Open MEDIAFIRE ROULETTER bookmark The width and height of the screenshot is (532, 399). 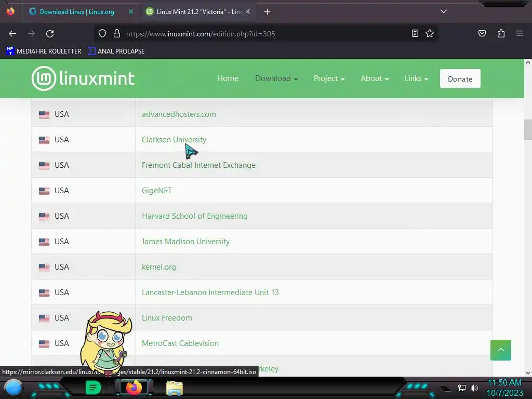pyautogui.click(x=44, y=51)
